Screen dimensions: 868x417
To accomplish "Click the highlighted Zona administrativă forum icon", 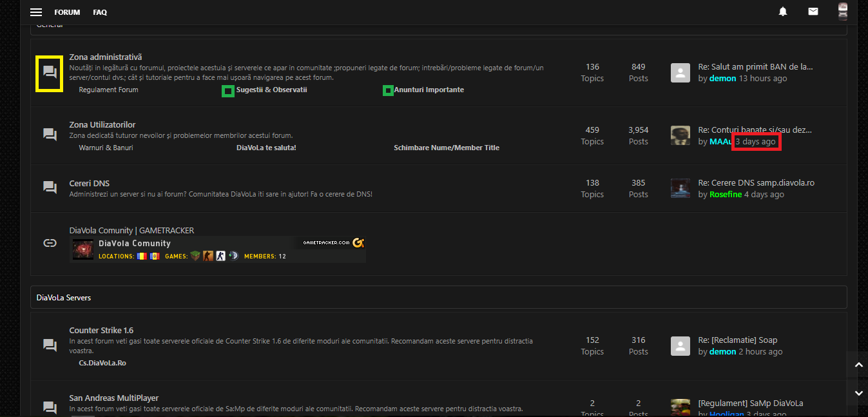I will tap(50, 73).
